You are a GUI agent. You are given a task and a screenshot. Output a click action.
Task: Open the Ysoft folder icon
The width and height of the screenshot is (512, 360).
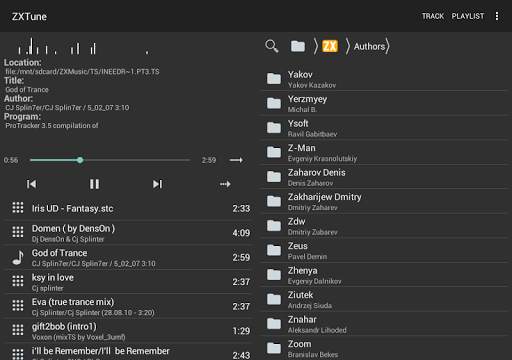point(274,128)
